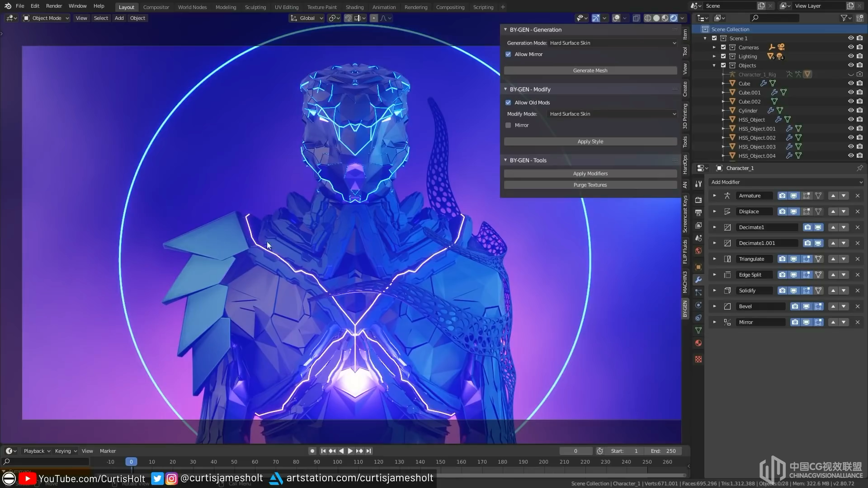This screenshot has height=488, width=868.
Task: Open the Add Modifier dropdown
Action: [786, 182]
